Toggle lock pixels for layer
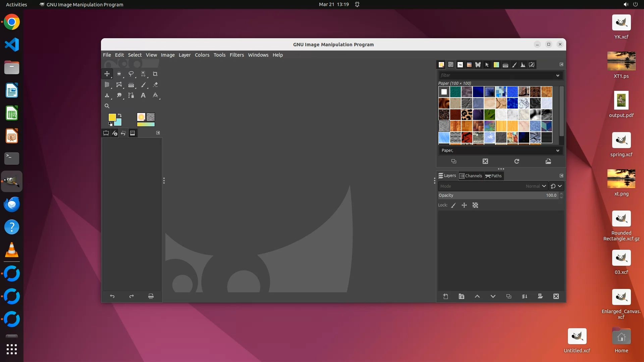 point(453,205)
